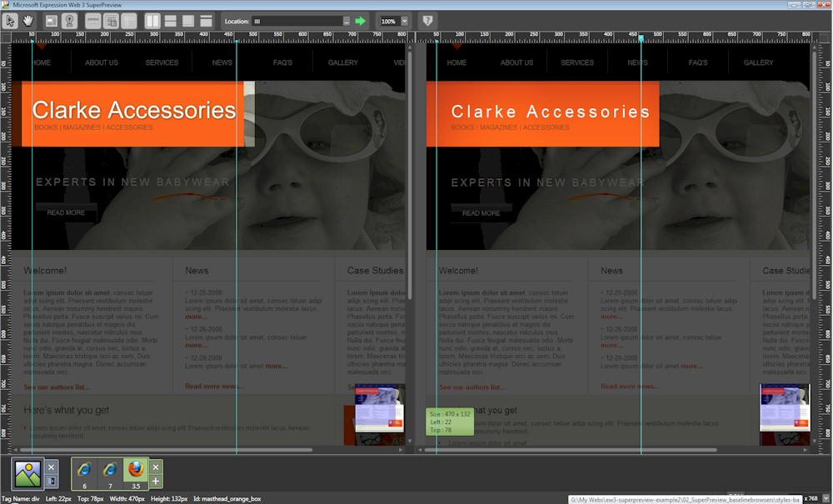Toggle box highlighting mode in toolbar
Image resolution: width=833 pixels, height=504 pixels.
coord(52,22)
